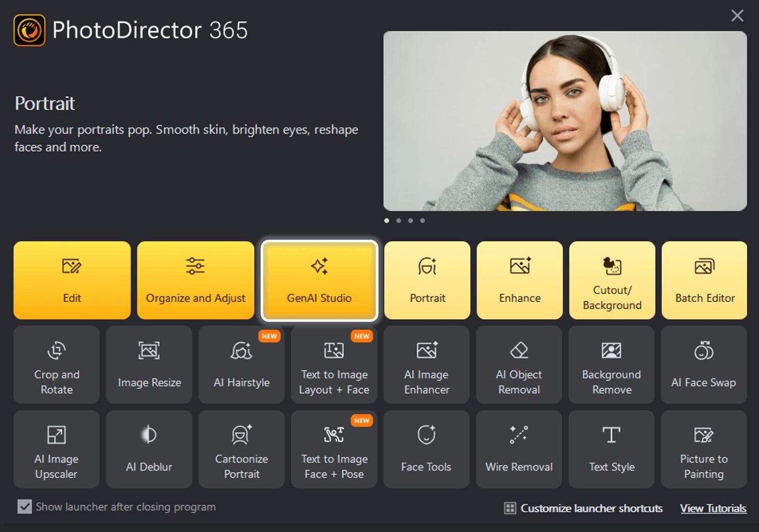Uncheck Show launcher after closing program
This screenshot has width=759, height=532.
(x=24, y=506)
